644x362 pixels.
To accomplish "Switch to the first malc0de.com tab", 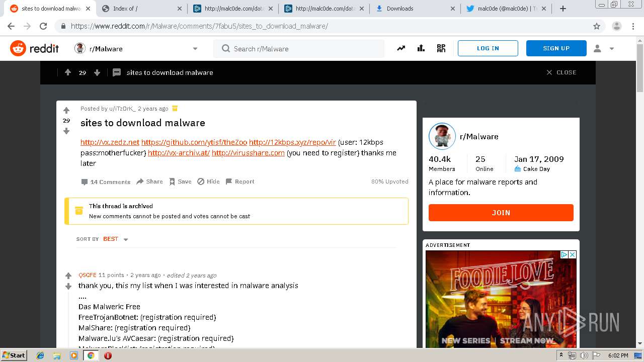I will click(x=232, y=9).
